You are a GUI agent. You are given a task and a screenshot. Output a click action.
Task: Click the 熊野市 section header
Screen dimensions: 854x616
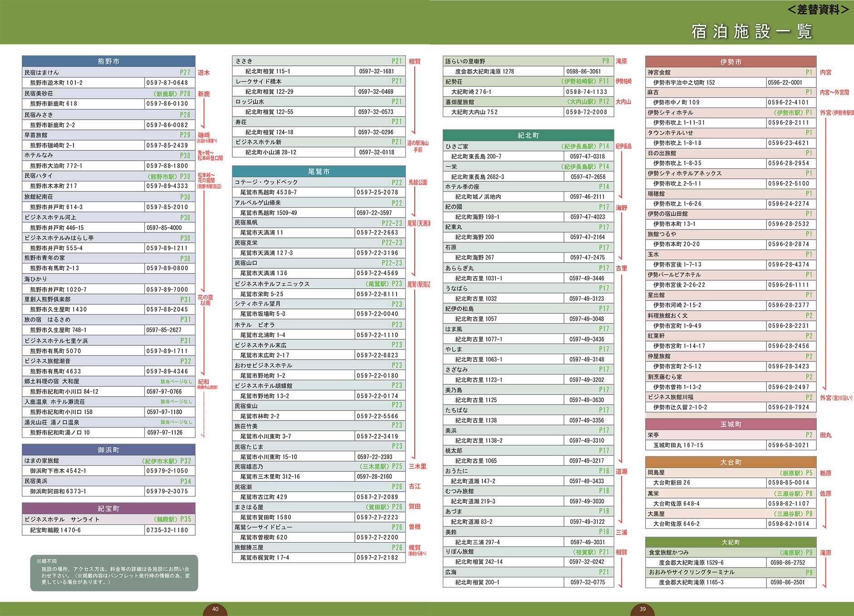pos(108,61)
